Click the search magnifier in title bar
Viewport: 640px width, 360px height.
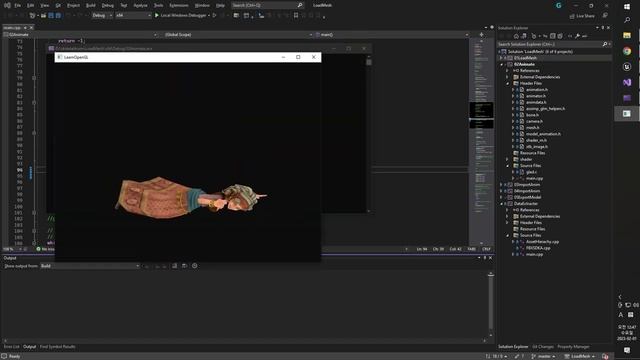click(x=300, y=5)
